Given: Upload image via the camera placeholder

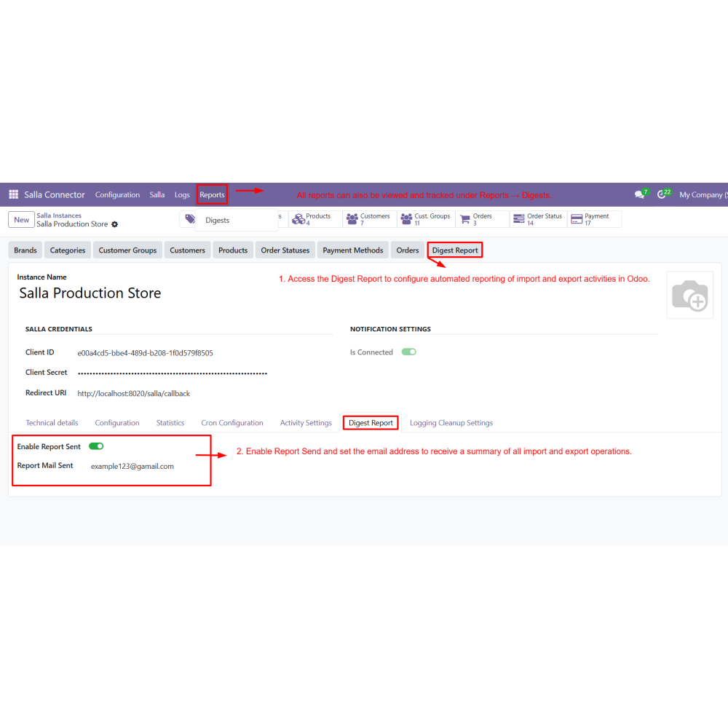Looking at the screenshot, I should [689, 296].
